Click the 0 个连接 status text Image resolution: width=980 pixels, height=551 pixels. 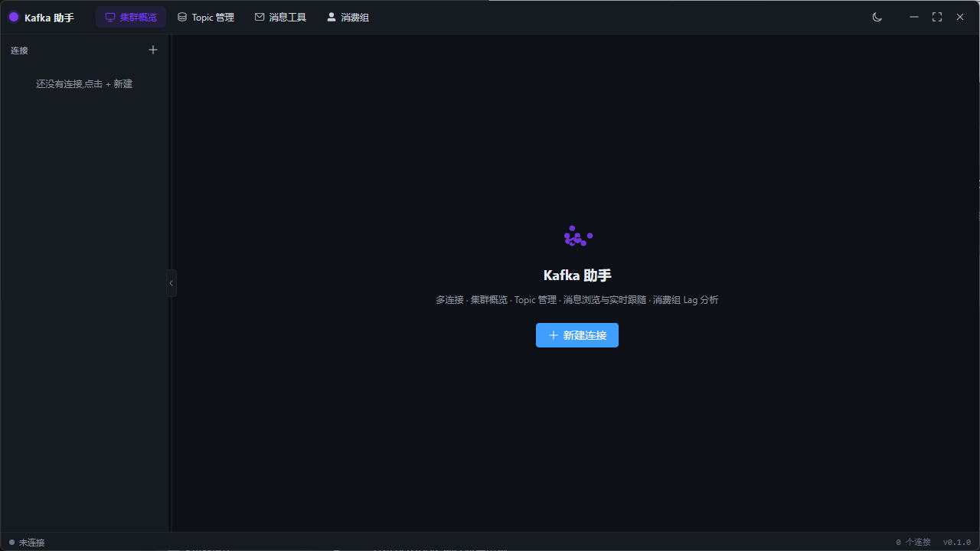click(x=913, y=542)
